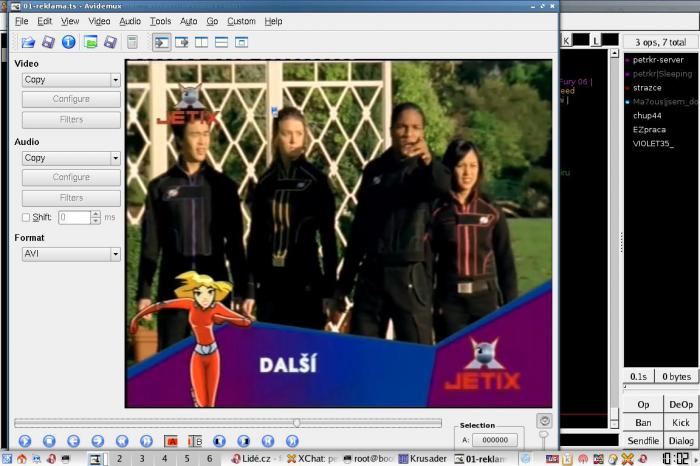The height and width of the screenshot is (466, 700).
Task: Choose the separate window preview icon
Action: pyautogui.click(x=241, y=42)
